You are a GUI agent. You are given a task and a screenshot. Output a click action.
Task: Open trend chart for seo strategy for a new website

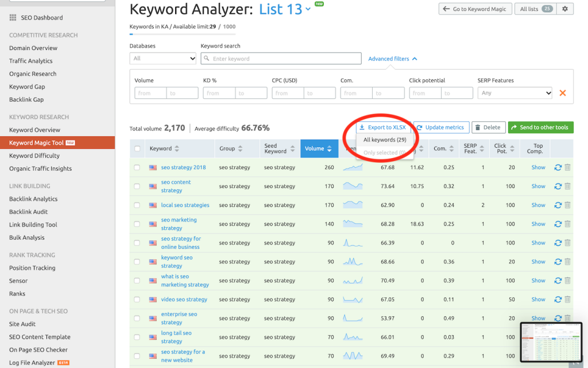tap(353, 355)
